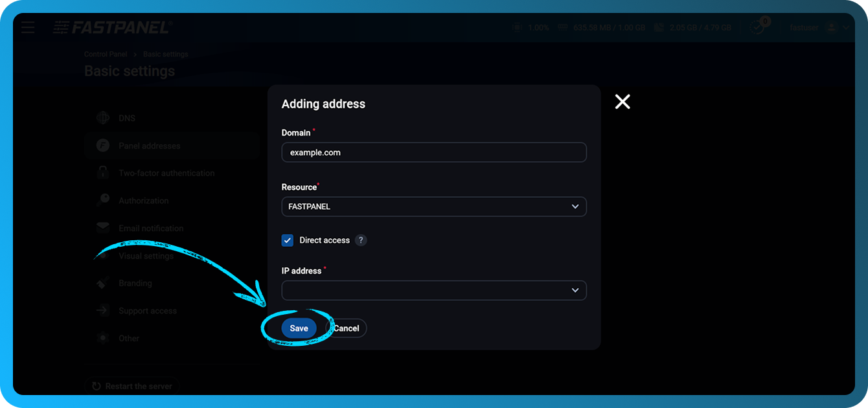
Task: Open the hamburger navigation menu
Action: 27,27
